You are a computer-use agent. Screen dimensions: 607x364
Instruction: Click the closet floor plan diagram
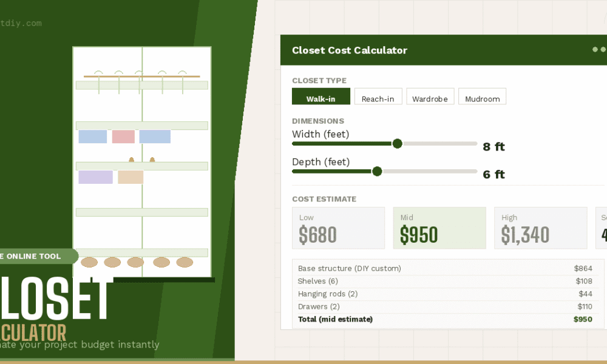click(141, 161)
